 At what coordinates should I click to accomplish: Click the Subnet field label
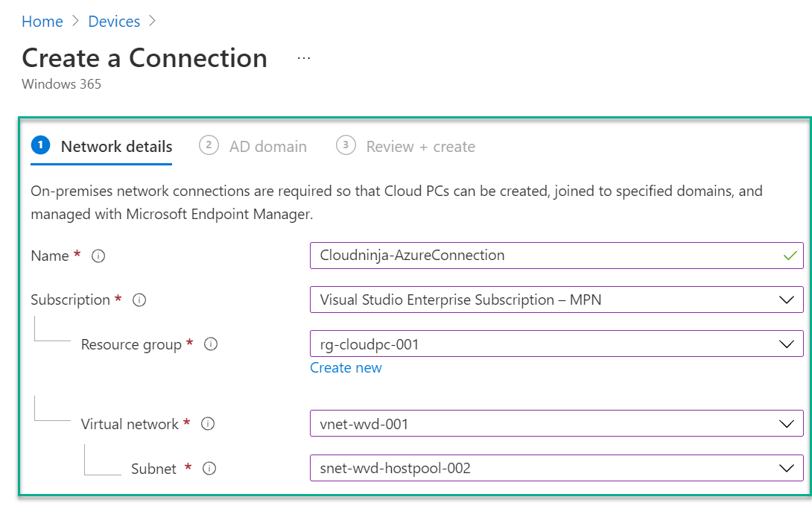(153, 469)
